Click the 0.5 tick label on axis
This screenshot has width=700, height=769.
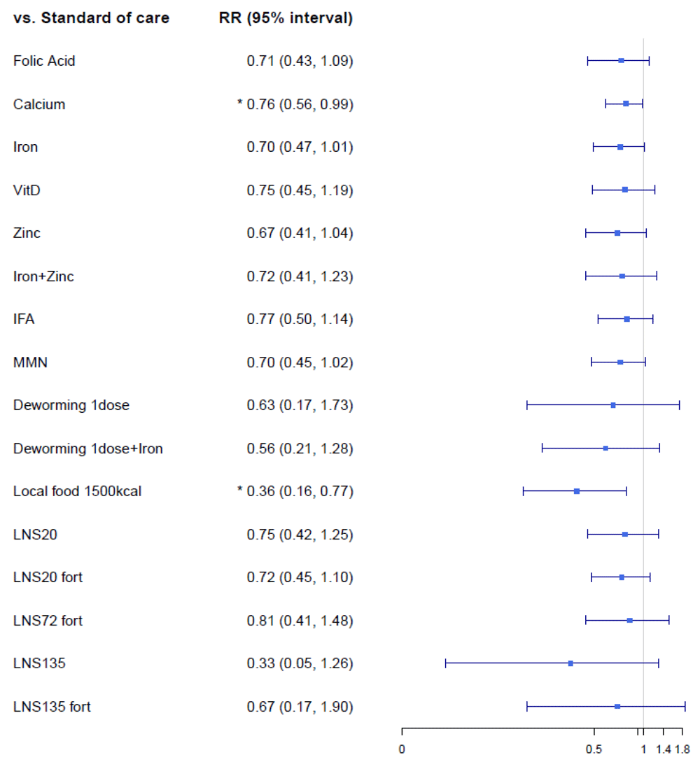594,750
